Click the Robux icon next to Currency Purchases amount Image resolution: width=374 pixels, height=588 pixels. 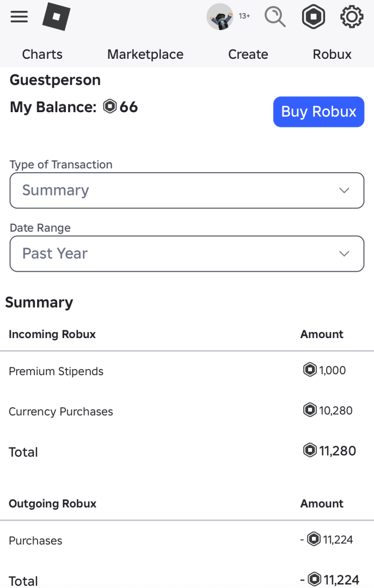tap(310, 410)
